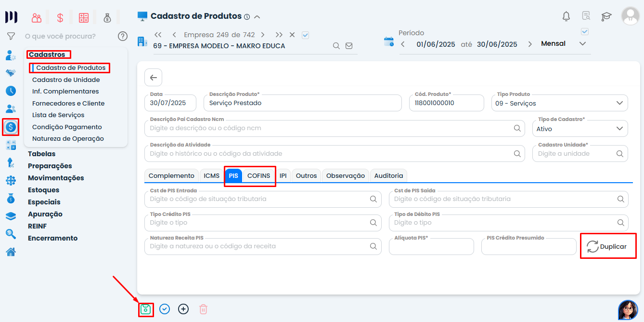
Task: Click the info icon beside Cadastro de Produtos
Action: (x=247, y=17)
